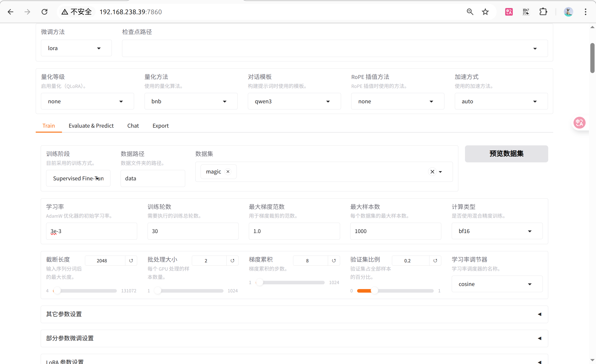This screenshot has width=596, height=364.
Task: Open the 微调方法 lora dropdown
Action: click(x=76, y=48)
